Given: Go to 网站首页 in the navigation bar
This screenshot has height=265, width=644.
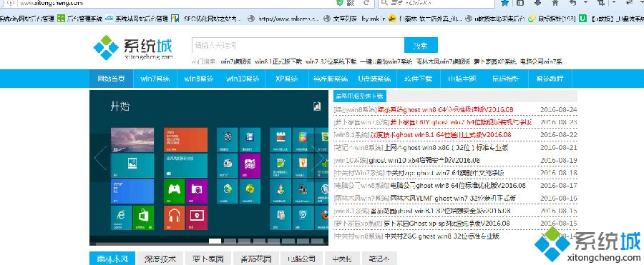Looking at the screenshot, I should pos(112,79).
